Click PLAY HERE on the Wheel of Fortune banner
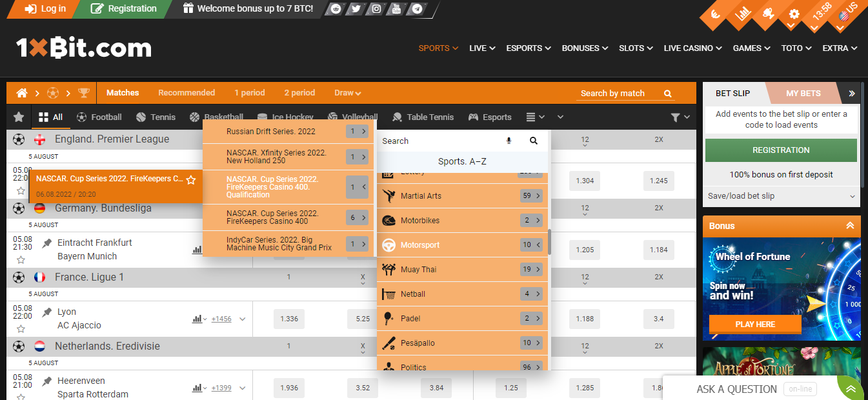This screenshot has height=400, width=868. pyautogui.click(x=754, y=325)
